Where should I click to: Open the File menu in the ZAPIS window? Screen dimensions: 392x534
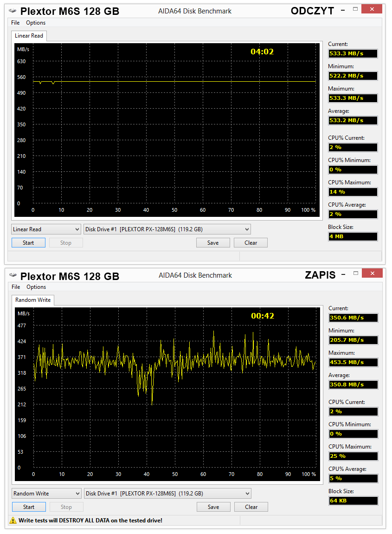pyautogui.click(x=16, y=287)
